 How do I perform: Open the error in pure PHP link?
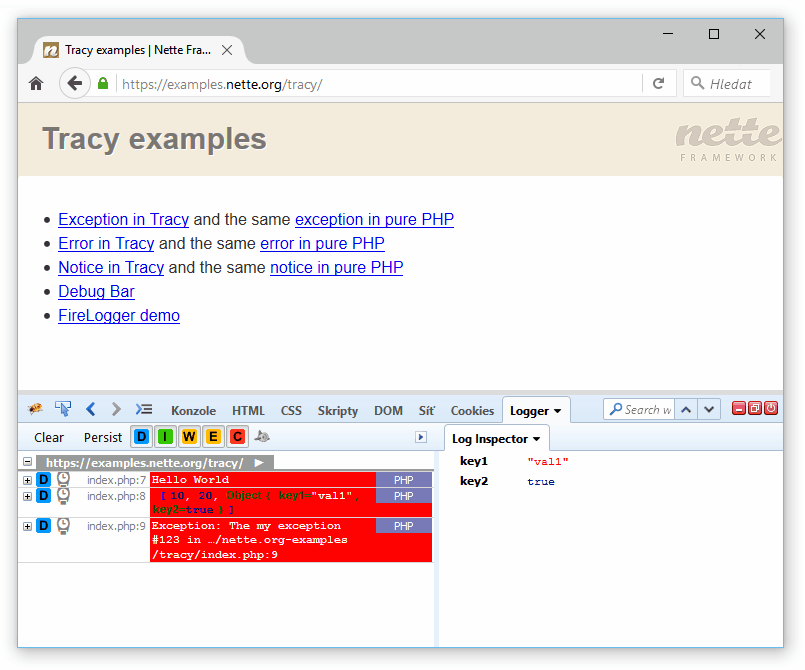(x=322, y=243)
